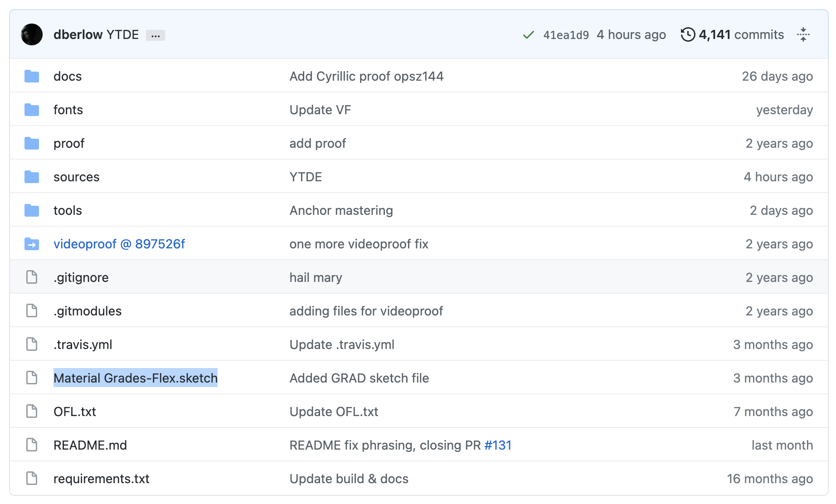Expand the hidden commit details with the ellipsis
This screenshot has width=836, height=504.
click(x=156, y=35)
